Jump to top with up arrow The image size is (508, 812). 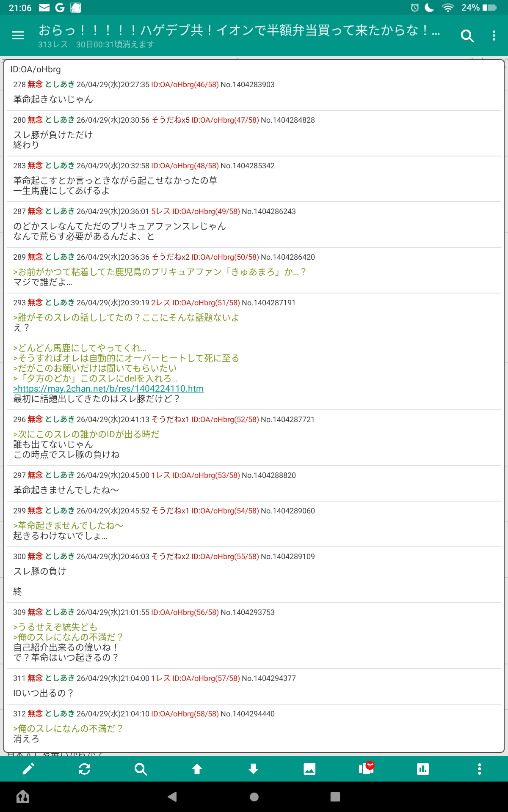[x=197, y=769]
